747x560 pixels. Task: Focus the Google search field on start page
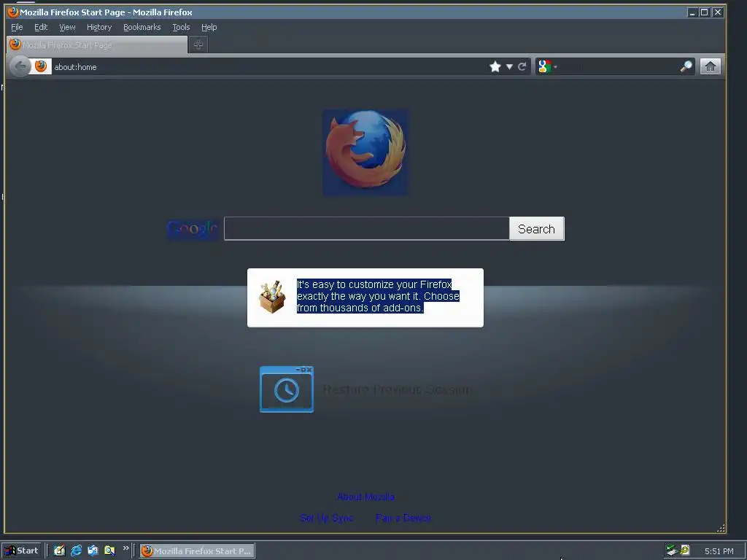(367, 229)
